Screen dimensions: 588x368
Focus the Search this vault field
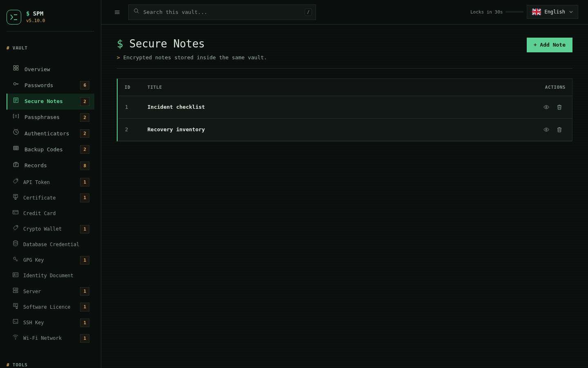point(222,12)
